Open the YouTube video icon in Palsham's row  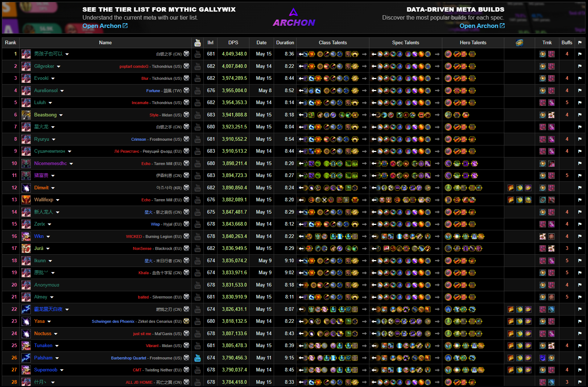198,358
